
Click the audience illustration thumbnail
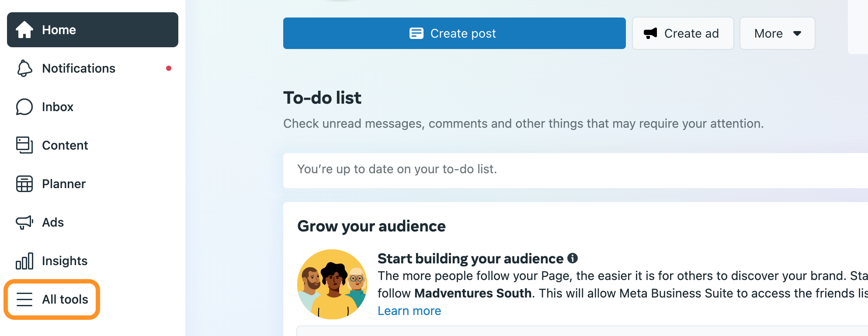point(332,284)
